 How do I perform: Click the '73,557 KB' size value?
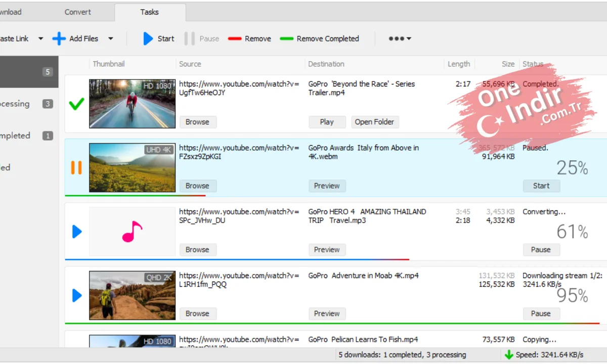498,339
